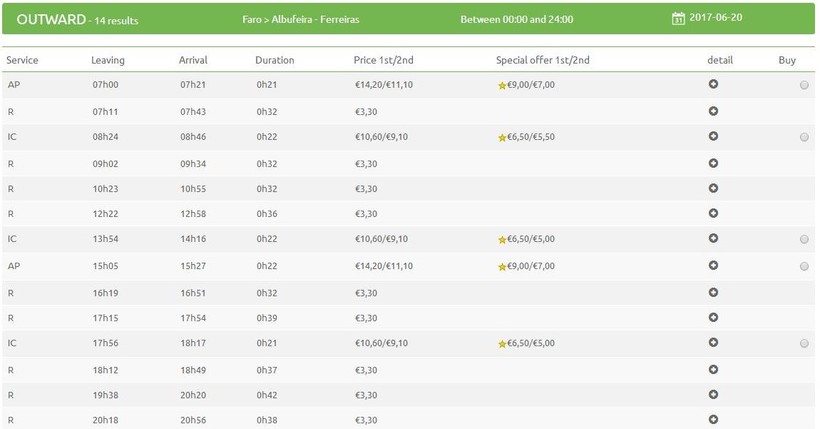Click the calendar icon beside 2017-06-20
The height and width of the screenshot is (429, 820).
(x=678, y=18)
